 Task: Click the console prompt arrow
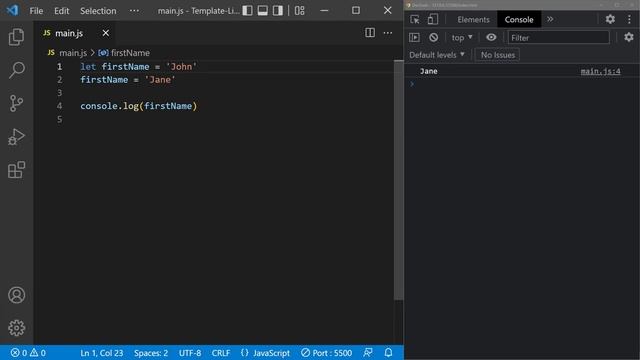tap(412, 84)
